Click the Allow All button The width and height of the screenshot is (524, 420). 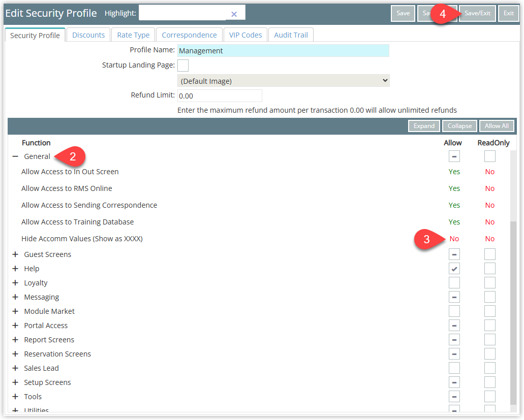(497, 126)
